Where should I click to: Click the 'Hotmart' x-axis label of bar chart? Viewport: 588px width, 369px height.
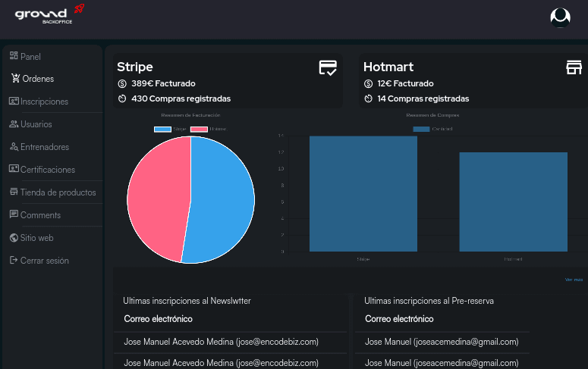(x=513, y=259)
